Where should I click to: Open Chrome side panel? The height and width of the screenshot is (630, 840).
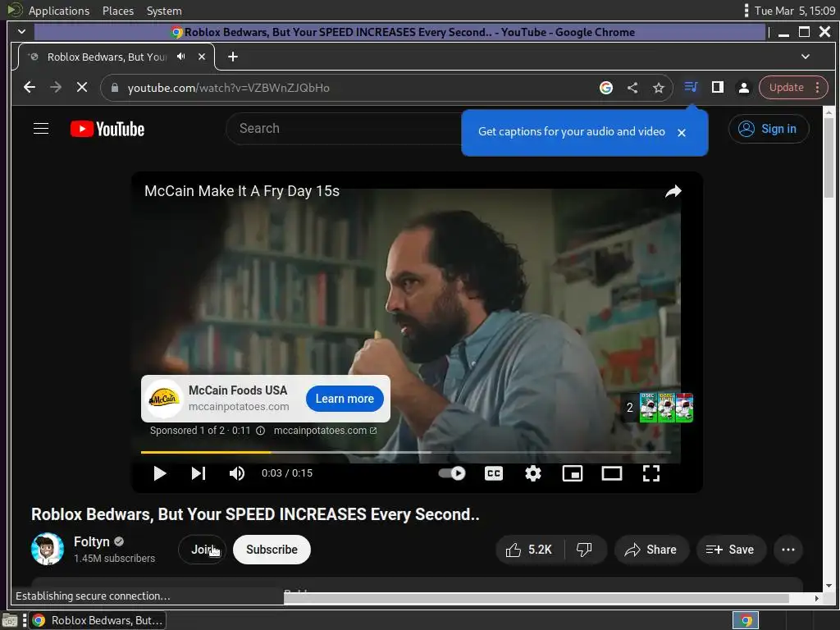coord(717,87)
